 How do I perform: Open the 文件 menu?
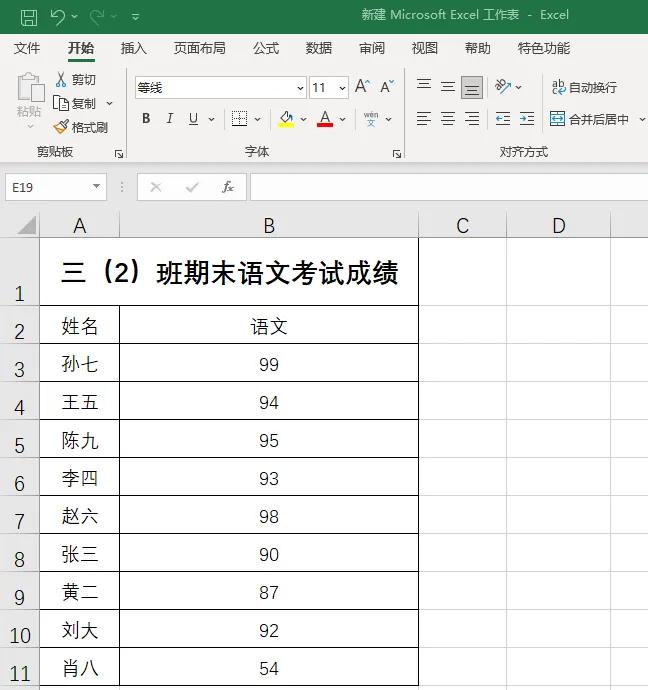point(27,48)
